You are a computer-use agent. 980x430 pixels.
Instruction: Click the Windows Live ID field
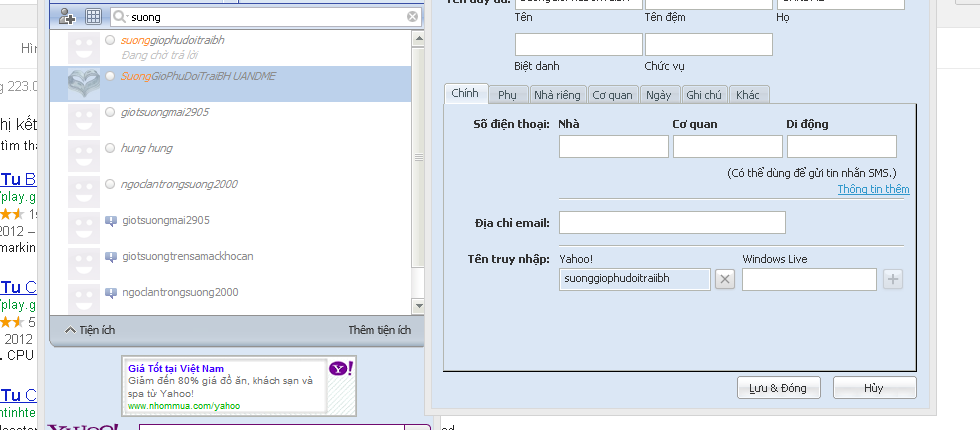(809, 279)
